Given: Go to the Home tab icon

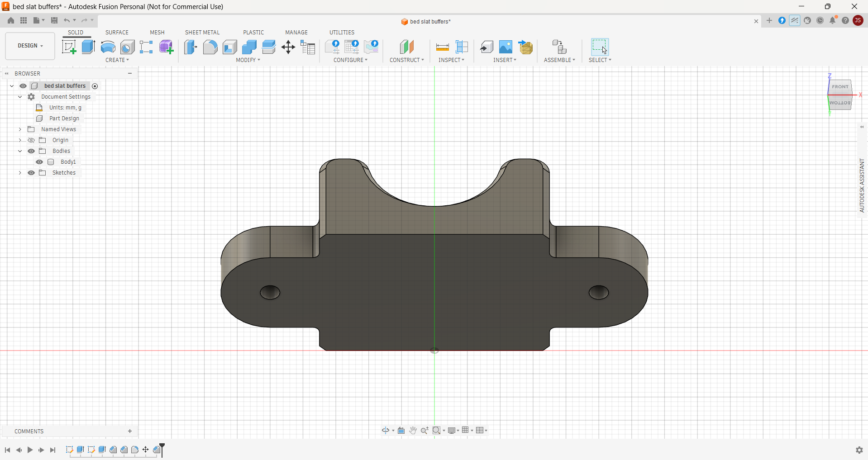Looking at the screenshot, I should click(x=11, y=20).
